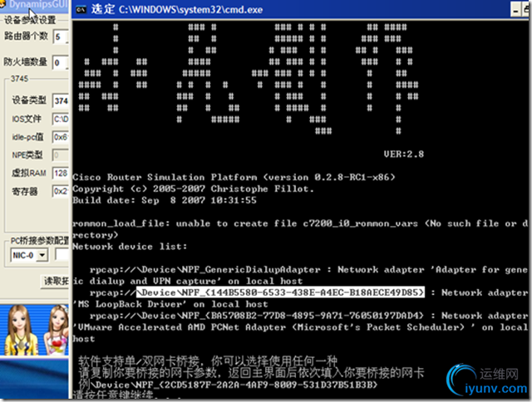This screenshot has height=402, width=532.
Task: Click the highlighted NPF_{144B5580 device string
Action: (280, 292)
